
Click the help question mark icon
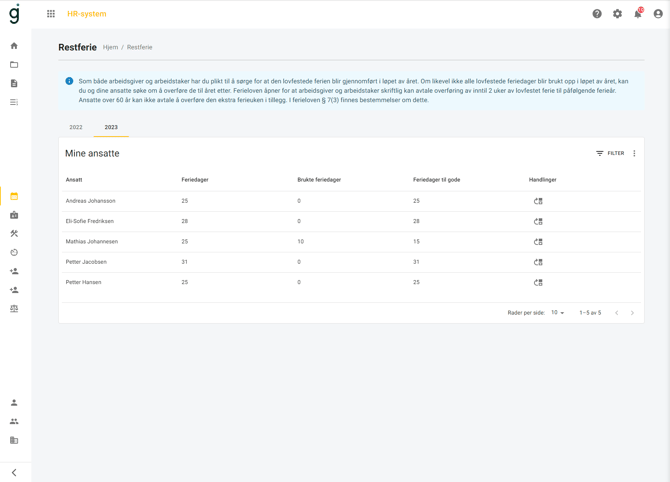pos(597,14)
